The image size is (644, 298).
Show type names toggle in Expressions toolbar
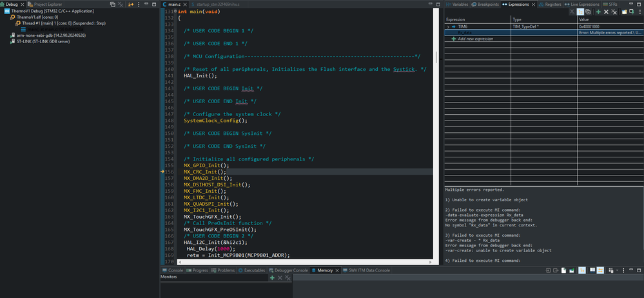pos(572,12)
